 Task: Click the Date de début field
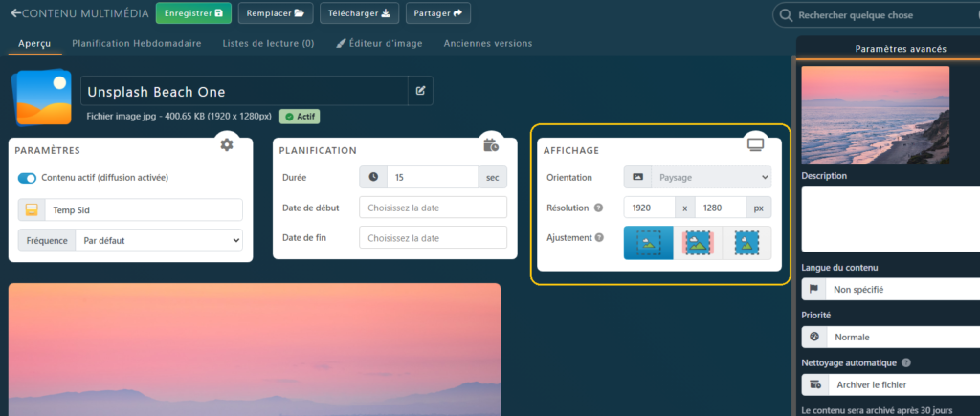point(433,208)
